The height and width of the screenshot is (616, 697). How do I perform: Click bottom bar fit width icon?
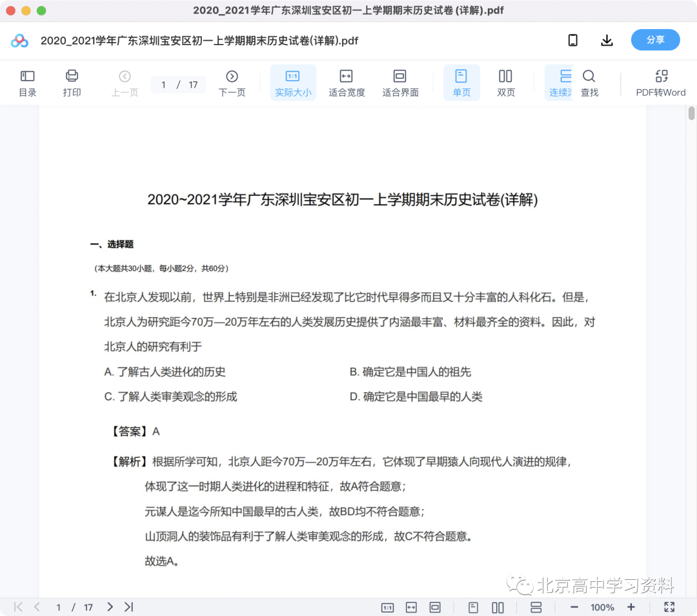411,608
